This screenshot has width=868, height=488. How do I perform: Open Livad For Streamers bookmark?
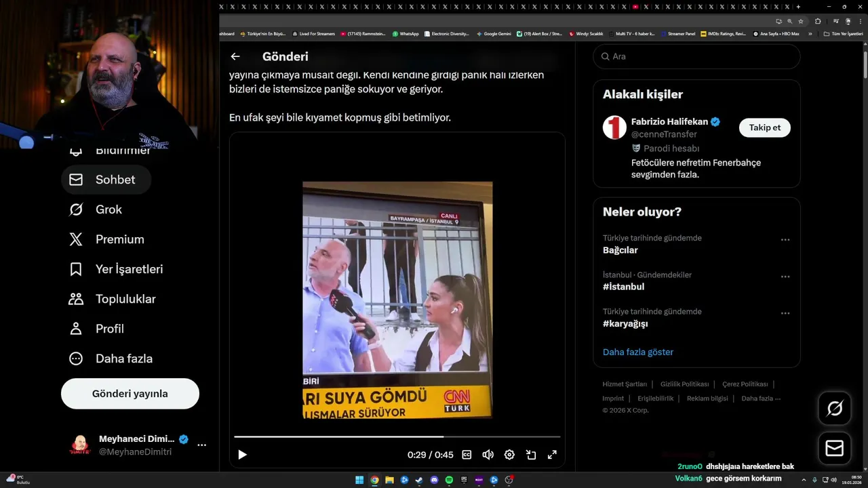[x=313, y=34]
